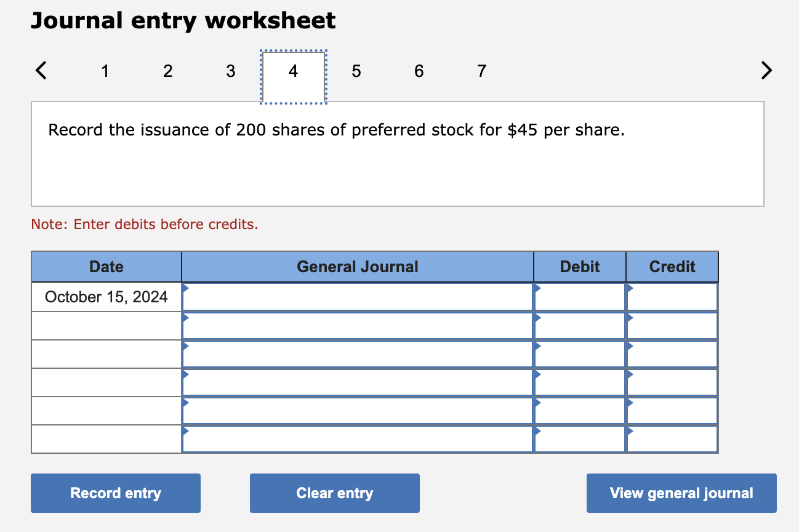Select journal entry tab 6
This screenshot has width=799, height=532.
coord(419,71)
